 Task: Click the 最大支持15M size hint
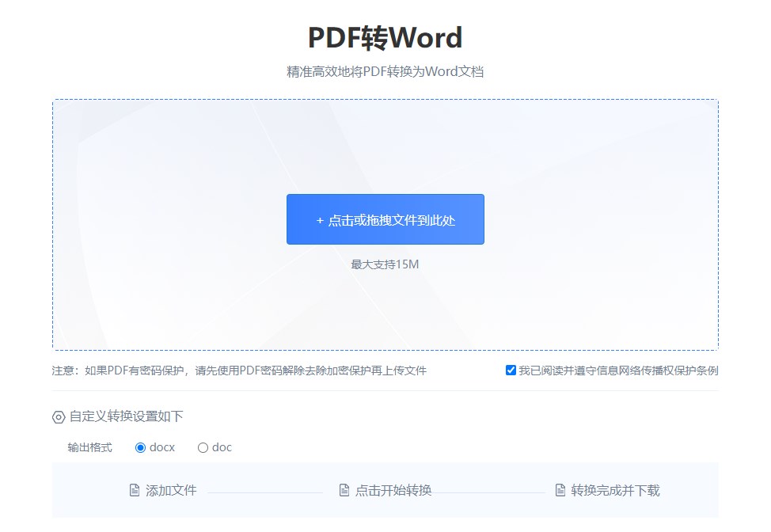click(385, 264)
